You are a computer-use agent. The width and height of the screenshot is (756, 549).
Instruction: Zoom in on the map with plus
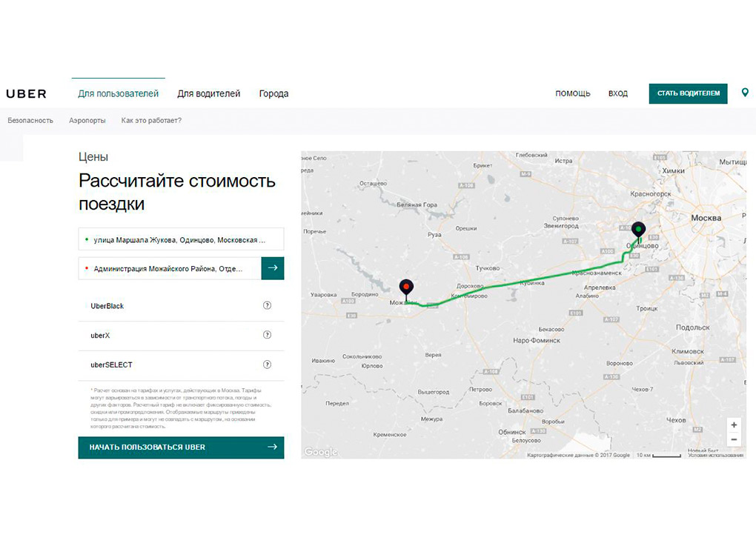(734, 425)
